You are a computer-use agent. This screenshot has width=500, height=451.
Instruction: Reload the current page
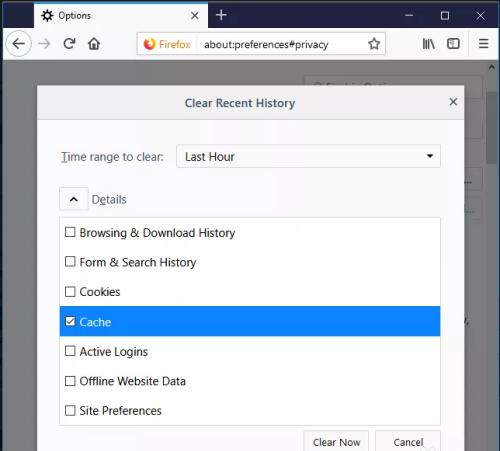pos(69,44)
